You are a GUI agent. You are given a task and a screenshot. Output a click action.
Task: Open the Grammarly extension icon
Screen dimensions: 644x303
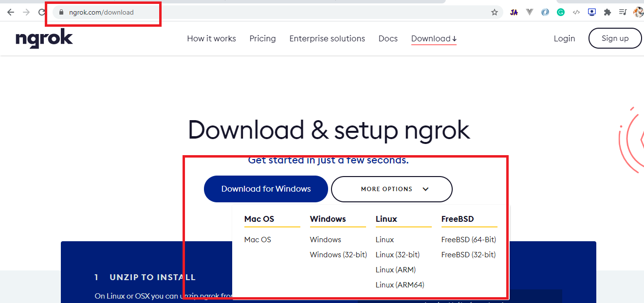[561, 12]
